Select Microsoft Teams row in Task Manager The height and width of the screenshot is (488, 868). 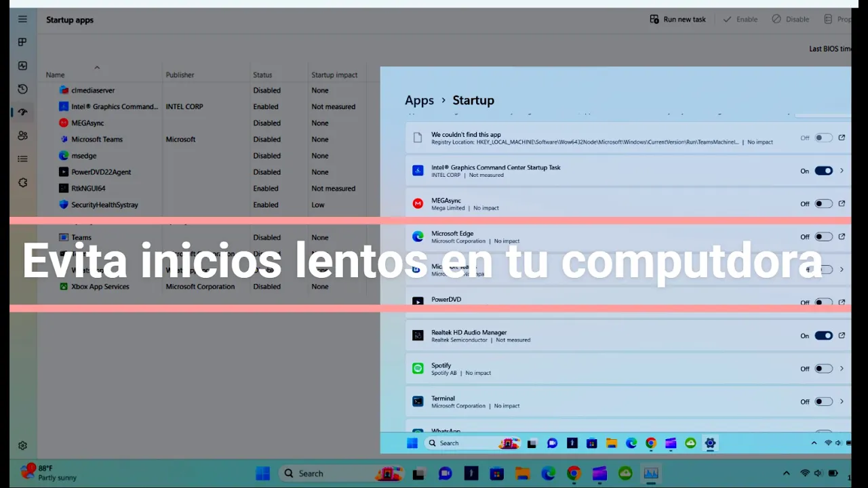203,139
